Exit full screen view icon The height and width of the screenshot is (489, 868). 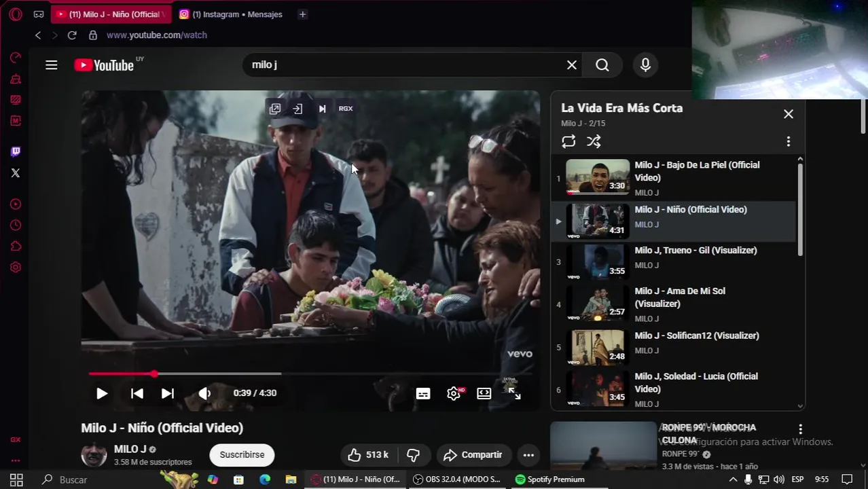[514, 394]
